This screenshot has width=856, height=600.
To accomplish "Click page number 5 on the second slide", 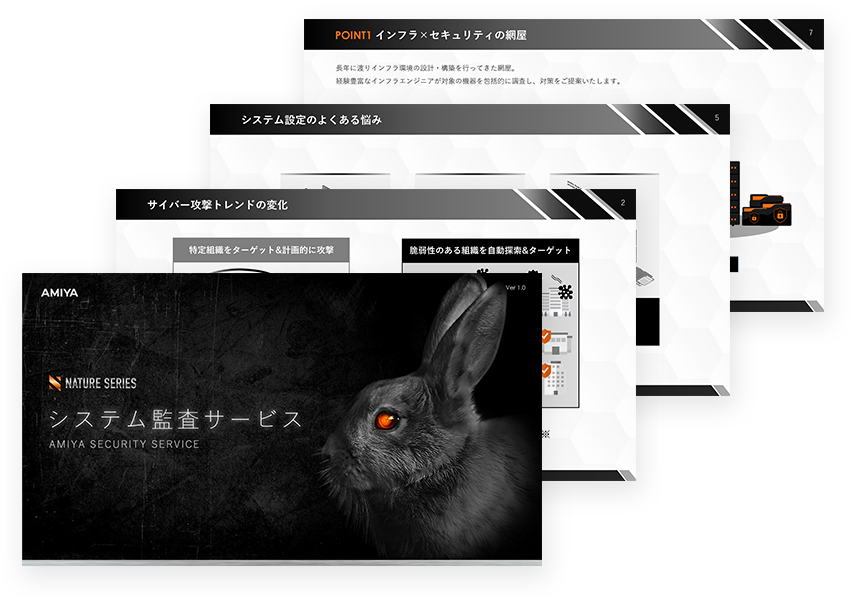I will click(x=717, y=117).
